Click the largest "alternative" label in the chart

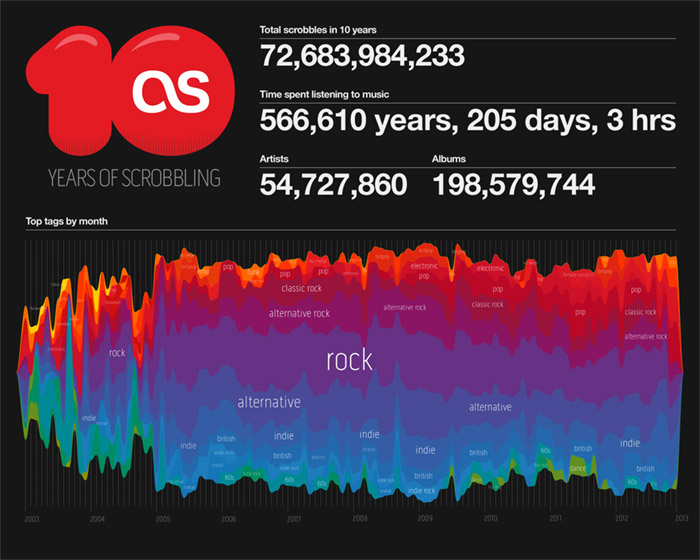point(269,402)
